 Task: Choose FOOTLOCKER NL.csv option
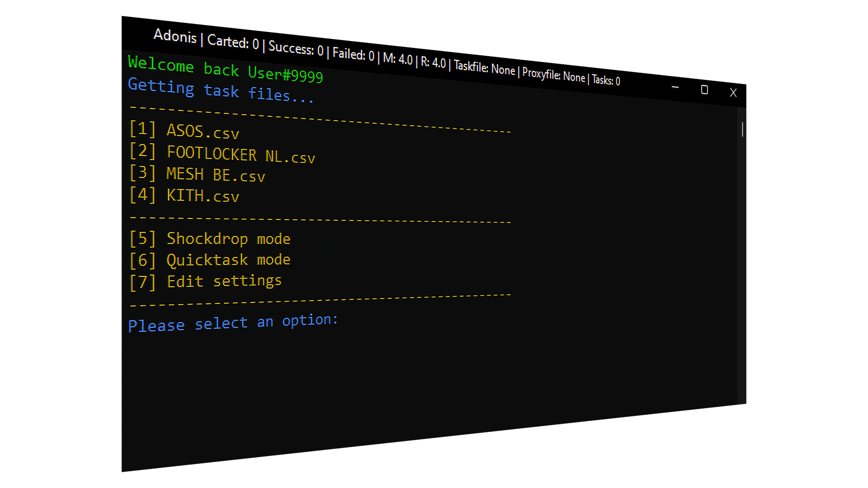(x=241, y=155)
